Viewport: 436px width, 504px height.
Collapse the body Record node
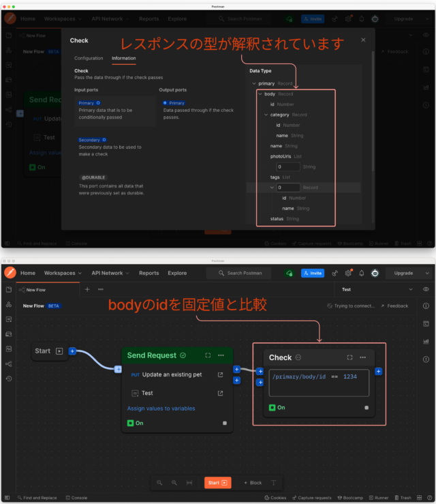(260, 94)
